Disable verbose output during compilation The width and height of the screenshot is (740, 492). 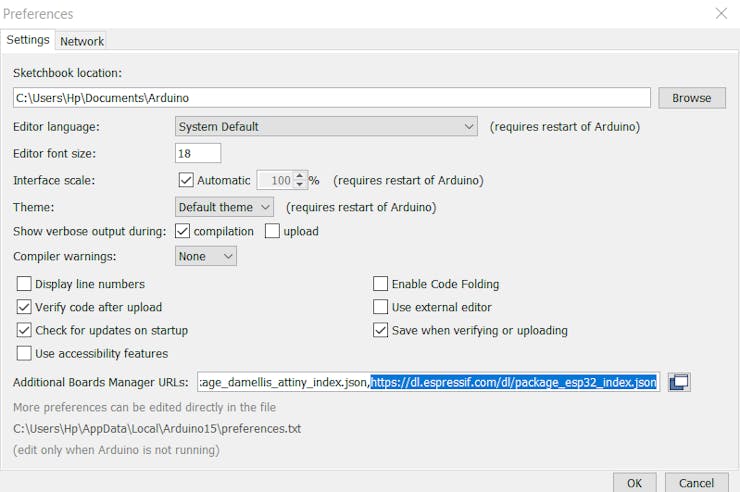(182, 231)
